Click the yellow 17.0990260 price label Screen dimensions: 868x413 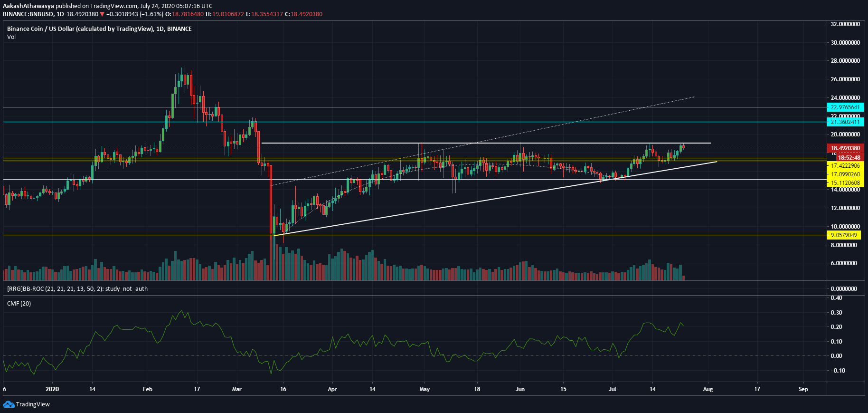(x=845, y=174)
